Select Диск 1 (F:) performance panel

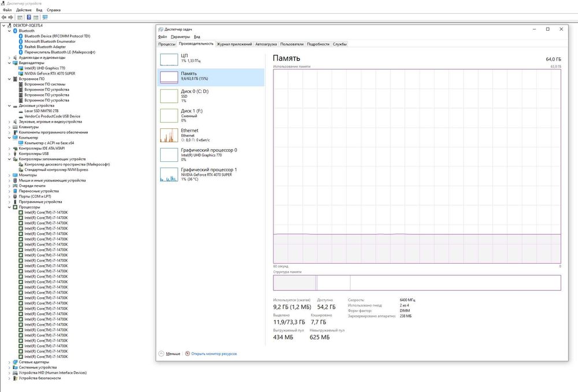click(x=211, y=116)
